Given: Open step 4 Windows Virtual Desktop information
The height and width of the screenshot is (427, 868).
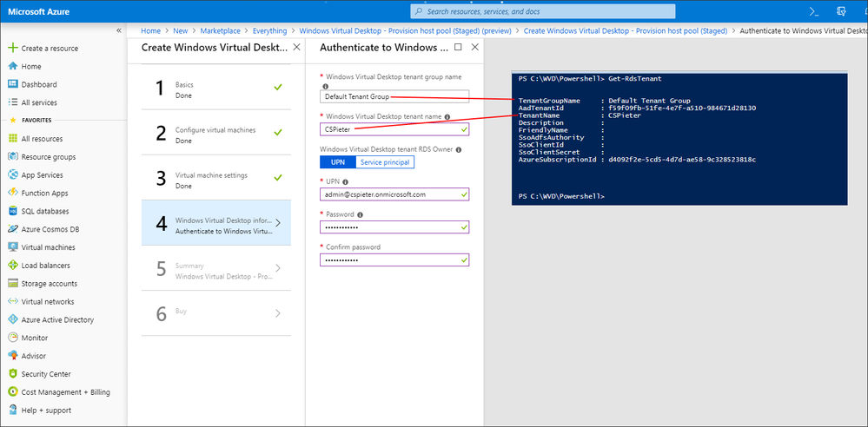Looking at the screenshot, I should (216, 223).
